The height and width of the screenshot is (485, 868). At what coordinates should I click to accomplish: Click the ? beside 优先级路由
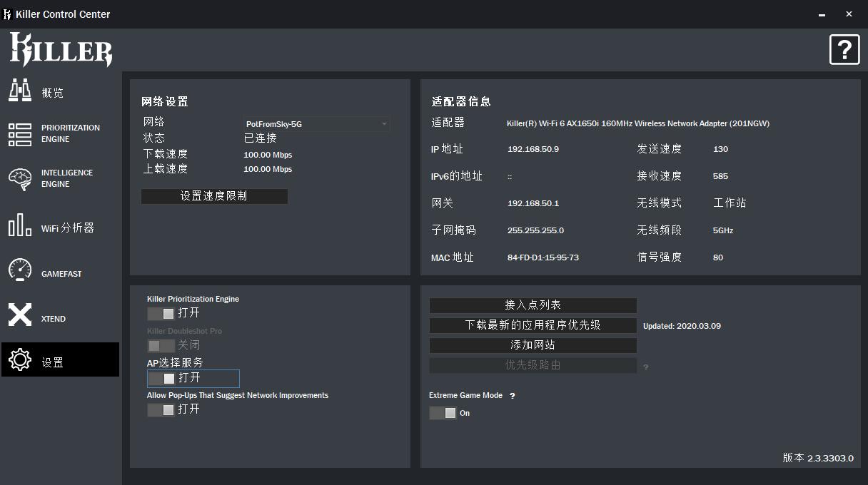(x=646, y=365)
